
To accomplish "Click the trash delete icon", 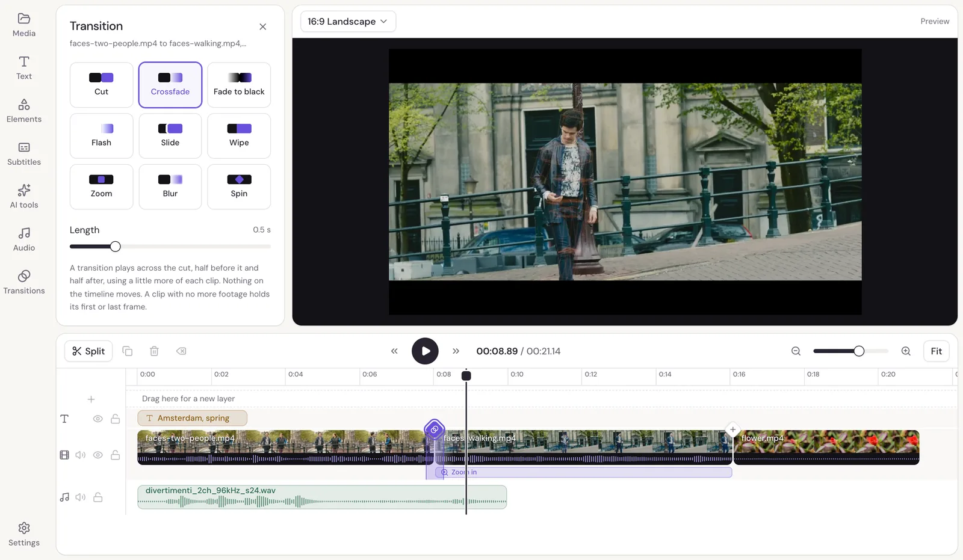I will point(154,351).
